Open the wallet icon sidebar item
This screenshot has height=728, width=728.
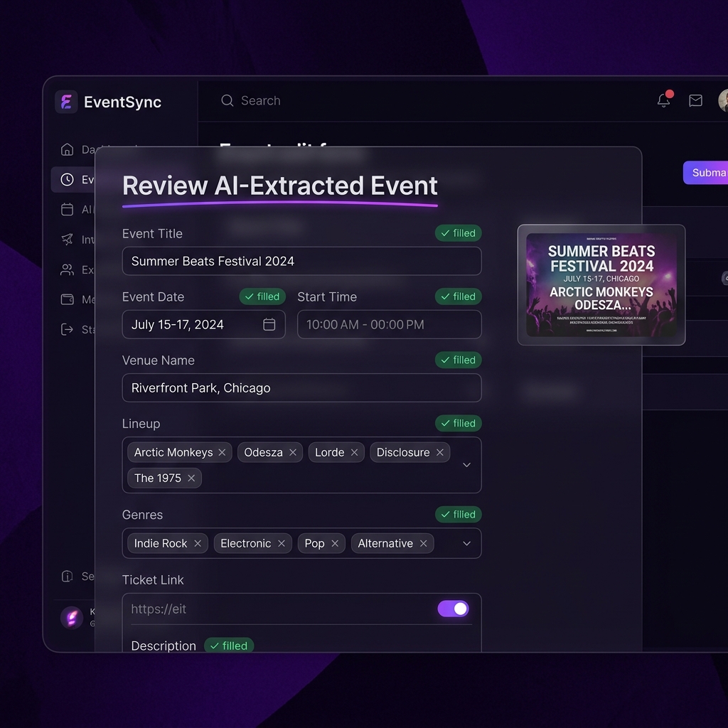68,299
